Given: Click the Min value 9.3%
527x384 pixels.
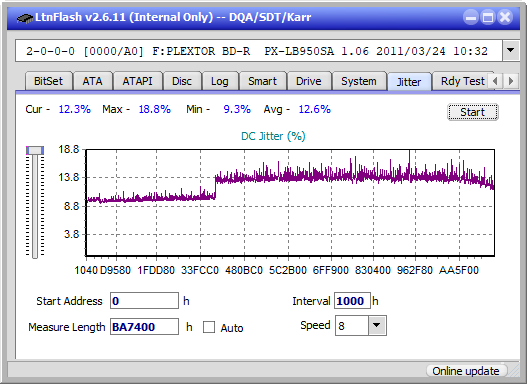Looking at the screenshot, I should coord(237,109).
